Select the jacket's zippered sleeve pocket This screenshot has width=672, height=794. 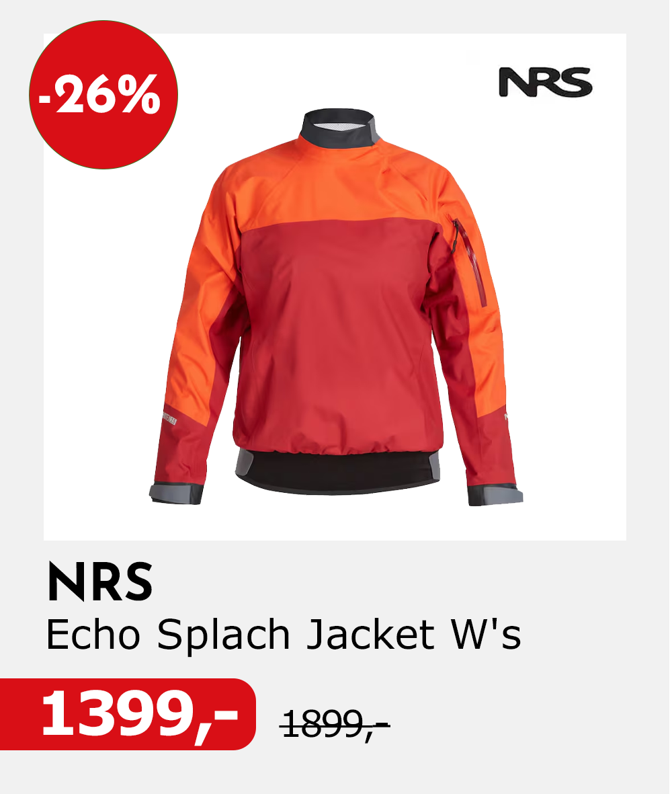click(471, 263)
